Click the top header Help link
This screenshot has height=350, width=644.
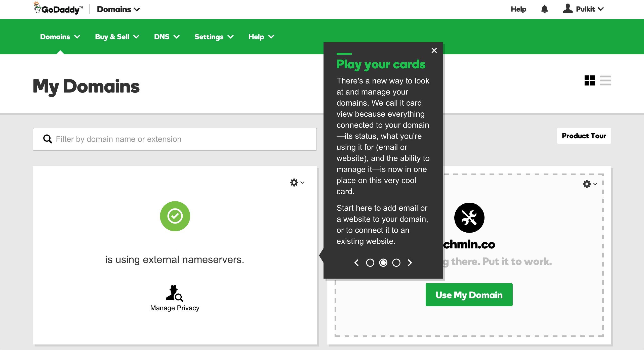pos(518,9)
